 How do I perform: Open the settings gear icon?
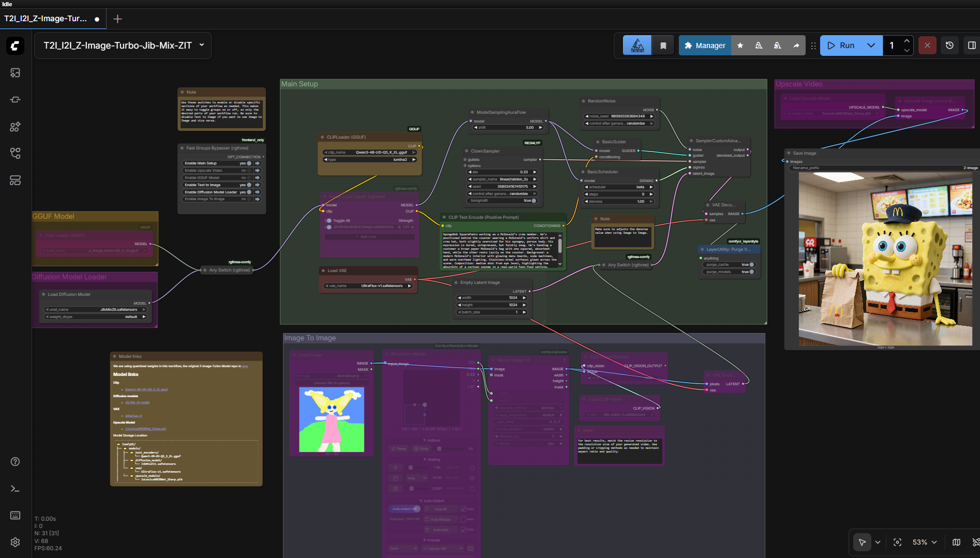point(15,542)
